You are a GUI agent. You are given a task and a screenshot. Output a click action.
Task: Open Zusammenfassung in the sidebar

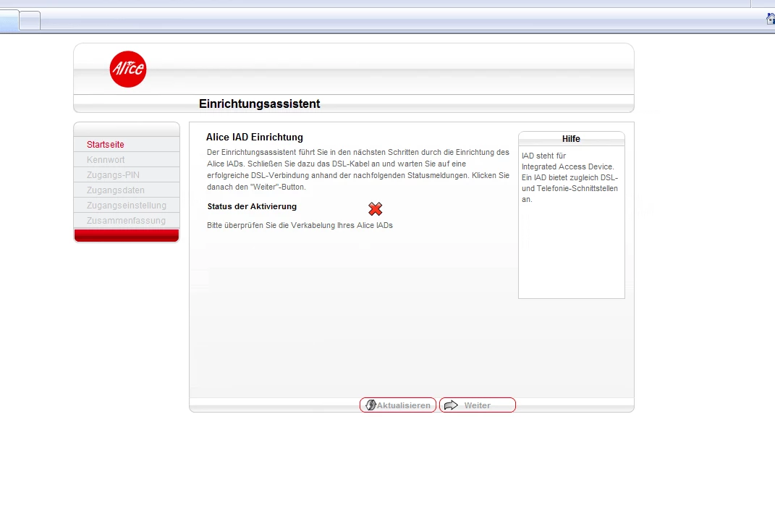click(x=127, y=221)
